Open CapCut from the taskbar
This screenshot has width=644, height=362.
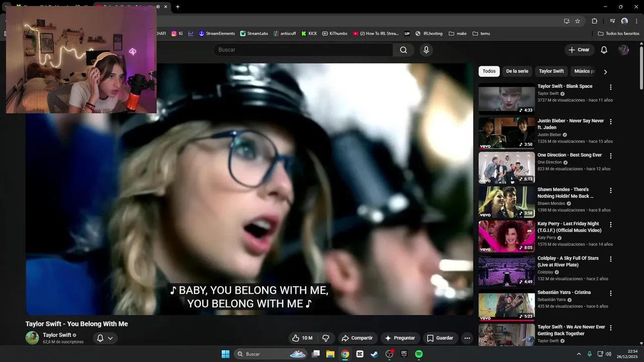click(360, 354)
